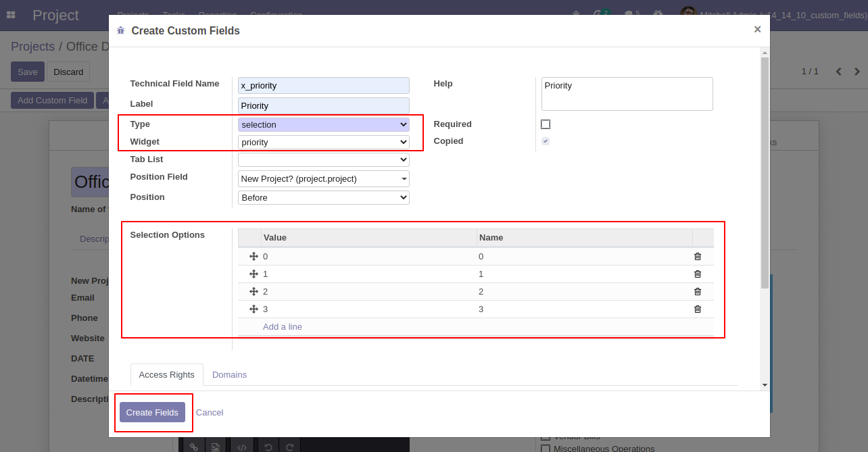The width and height of the screenshot is (868, 452).
Task: Grab the move handle of option row 0
Action: [254, 256]
